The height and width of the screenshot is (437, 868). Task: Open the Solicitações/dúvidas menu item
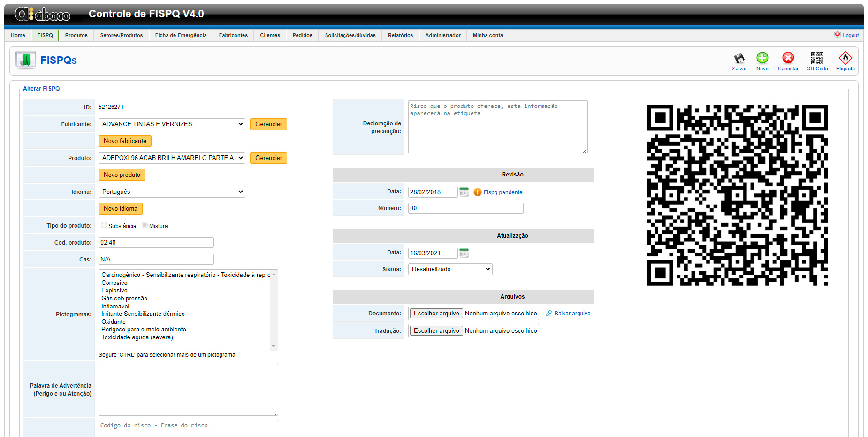(350, 35)
